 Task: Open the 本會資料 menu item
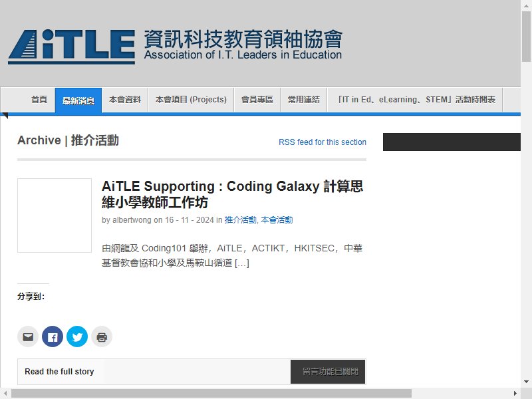click(125, 99)
